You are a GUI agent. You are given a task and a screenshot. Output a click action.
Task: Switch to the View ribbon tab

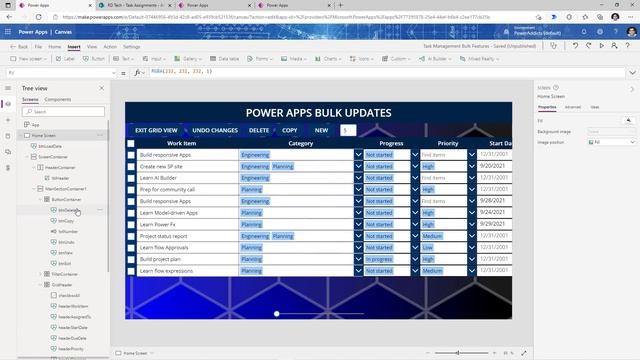(92, 47)
